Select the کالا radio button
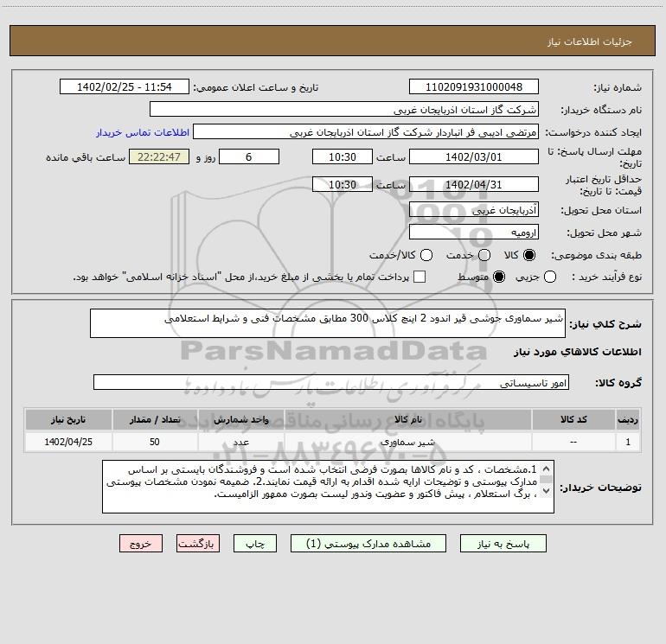 click(x=529, y=255)
